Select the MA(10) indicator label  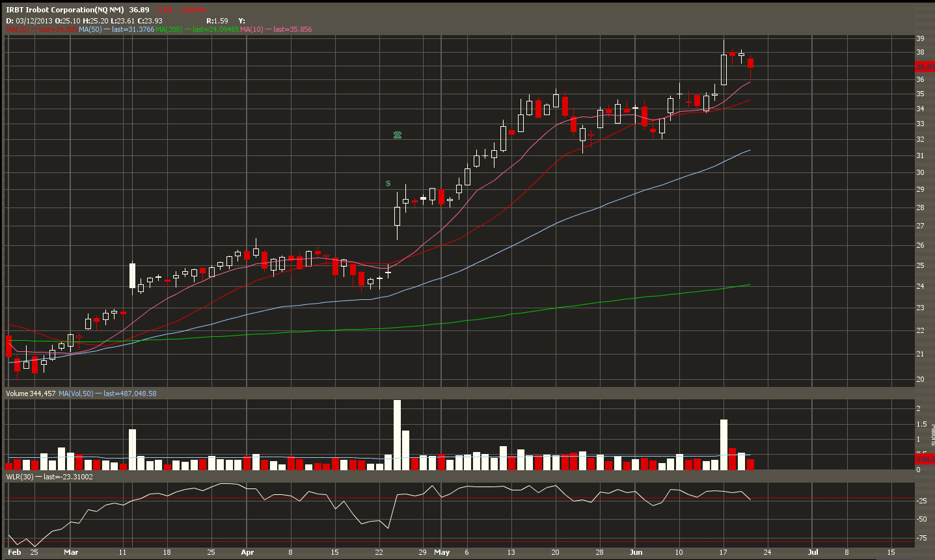click(251, 29)
